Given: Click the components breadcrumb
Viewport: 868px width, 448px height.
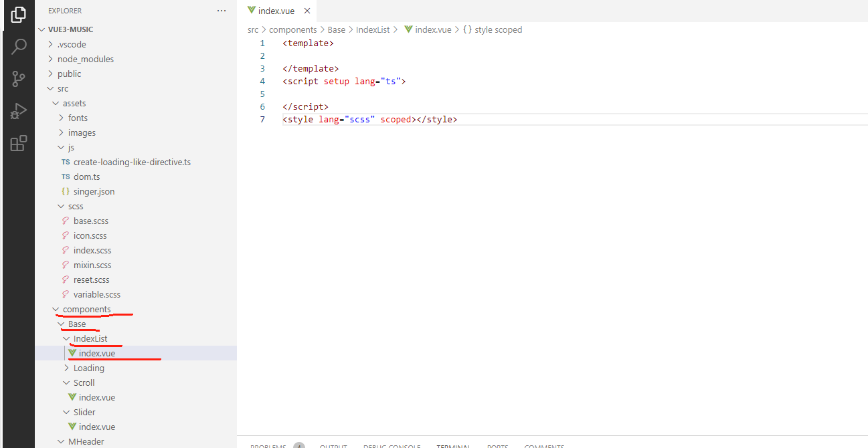Looking at the screenshot, I should point(293,29).
